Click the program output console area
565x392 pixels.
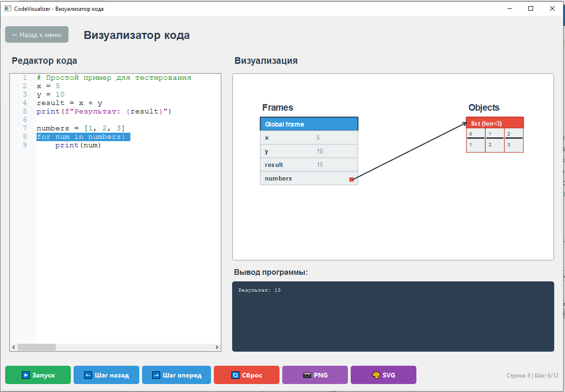393,317
